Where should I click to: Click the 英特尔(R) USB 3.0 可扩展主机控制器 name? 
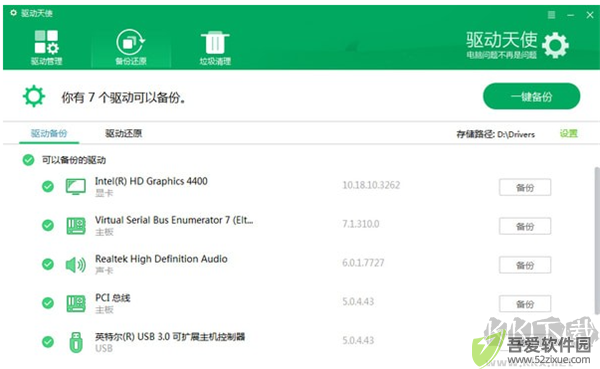(x=170, y=337)
